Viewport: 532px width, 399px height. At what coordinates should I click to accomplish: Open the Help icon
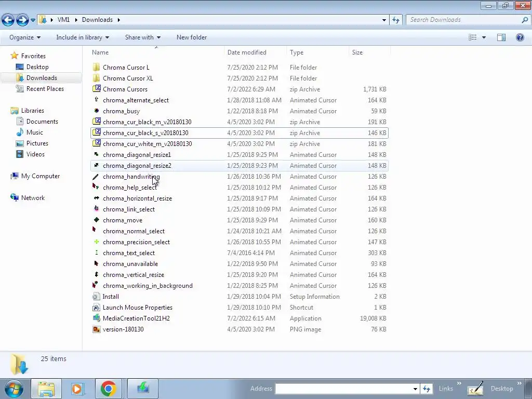pos(520,37)
